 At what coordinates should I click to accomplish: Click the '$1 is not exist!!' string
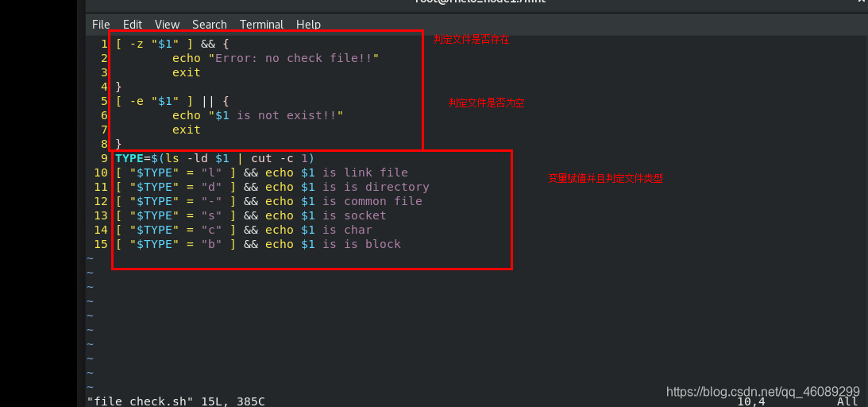point(276,116)
